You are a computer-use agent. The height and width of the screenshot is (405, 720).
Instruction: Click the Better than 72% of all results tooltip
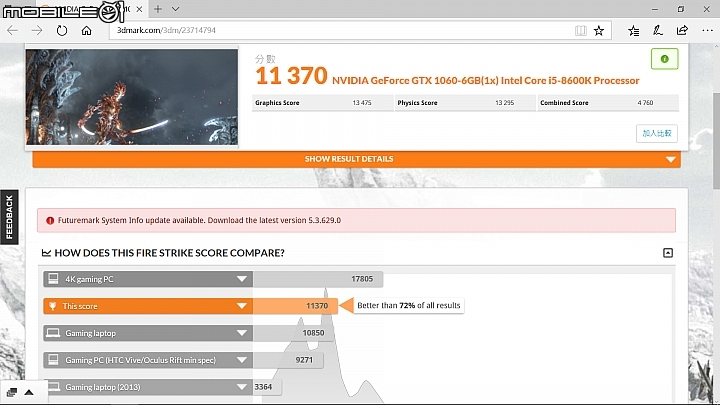click(409, 306)
